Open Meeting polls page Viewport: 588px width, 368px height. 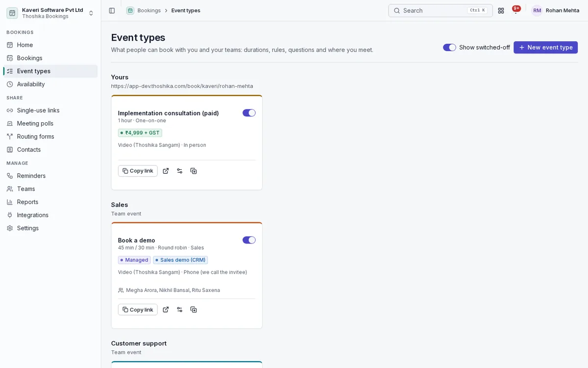click(x=50, y=123)
